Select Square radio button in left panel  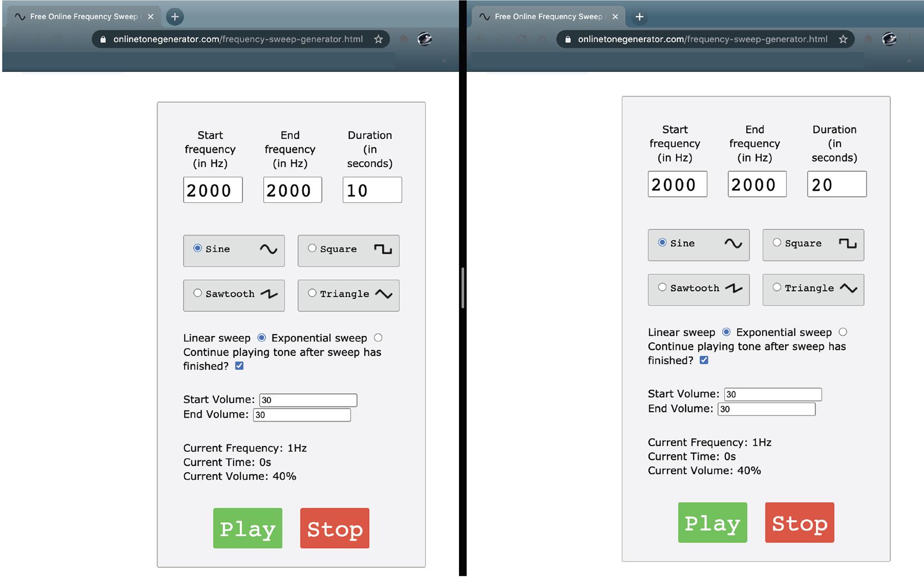pyautogui.click(x=312, y=248)
